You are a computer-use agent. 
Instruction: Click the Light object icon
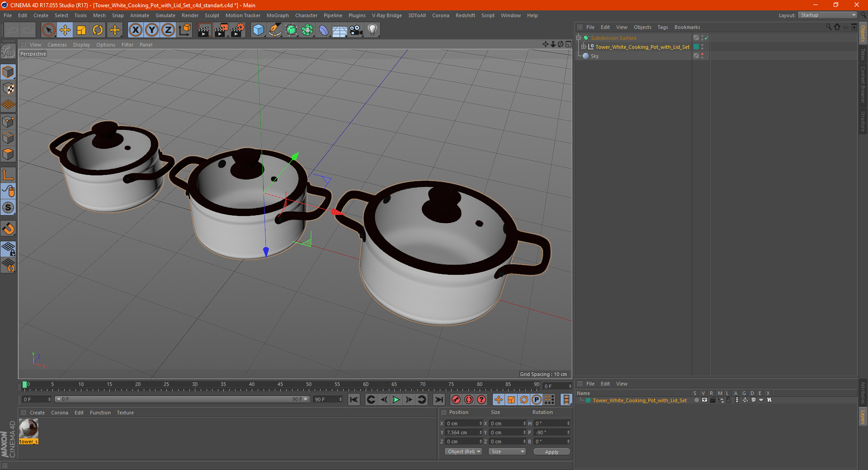tap(373, 30)
